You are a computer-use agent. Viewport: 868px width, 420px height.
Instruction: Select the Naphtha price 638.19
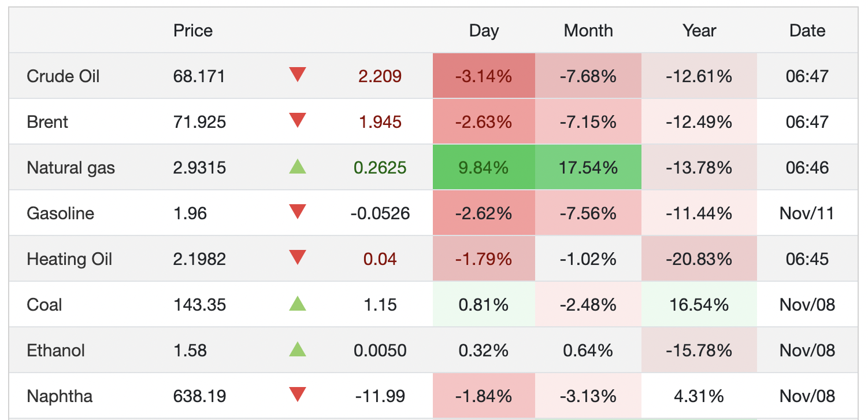click(199, 396)
